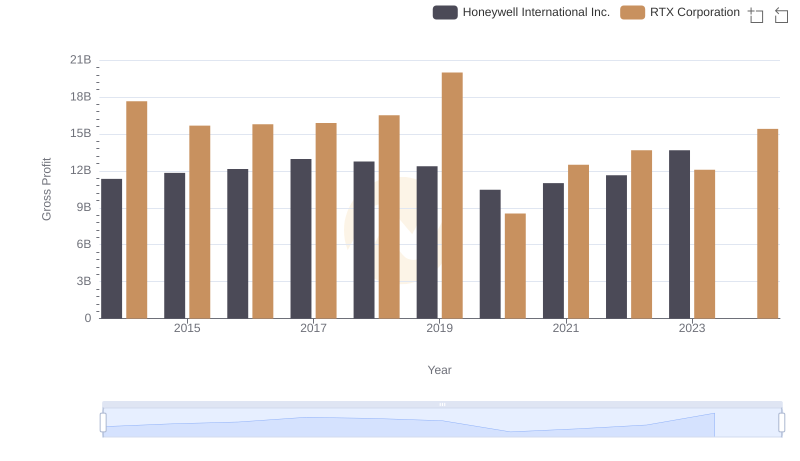800x461 pixels.
Task: Click the y-axis label 15B
Action: (81, 134)
